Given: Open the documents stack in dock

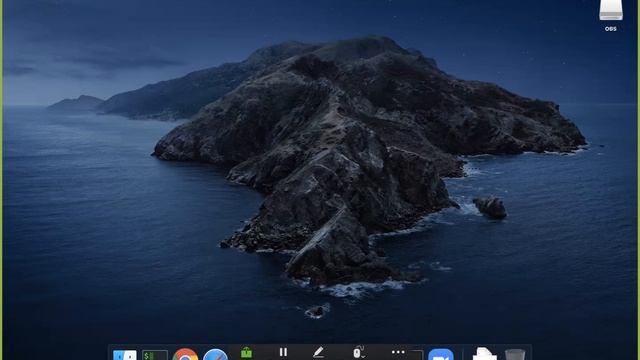Looking at the screenshot, I should [x=484, y=354].
